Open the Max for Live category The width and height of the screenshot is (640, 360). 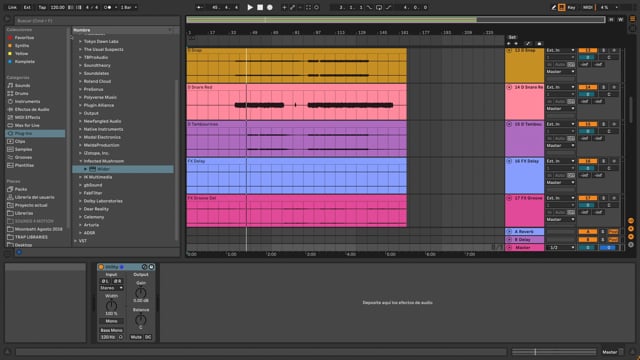coord(27,125)
